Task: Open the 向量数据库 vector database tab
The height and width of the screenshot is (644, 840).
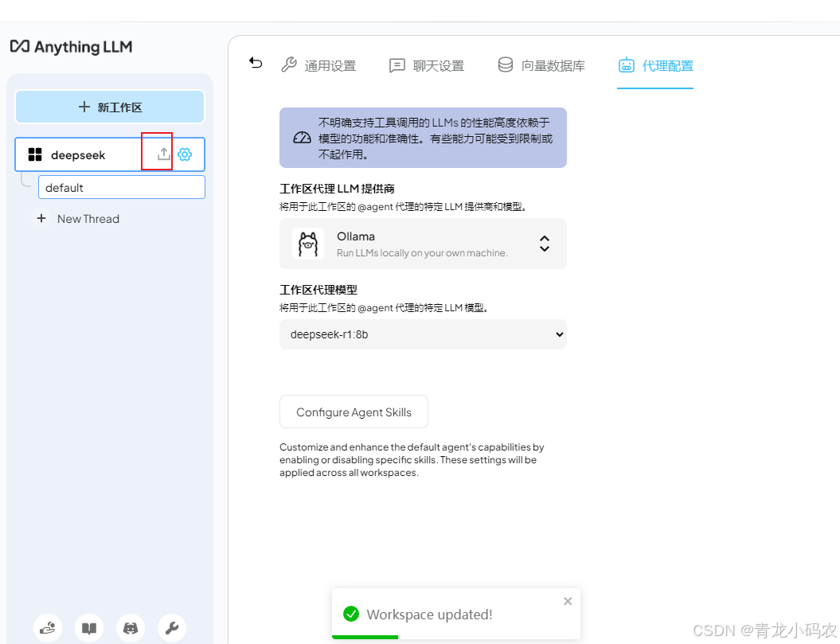Action: (541, 65)
